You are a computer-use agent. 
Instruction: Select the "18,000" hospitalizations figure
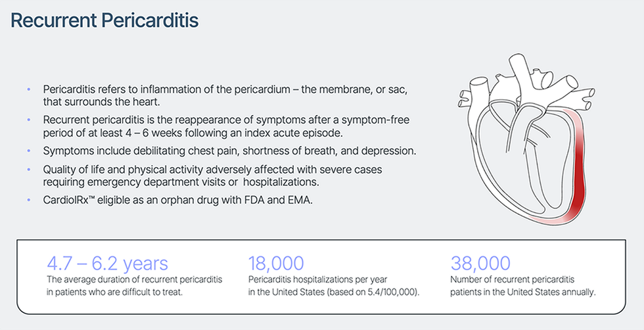coord(276,264)
